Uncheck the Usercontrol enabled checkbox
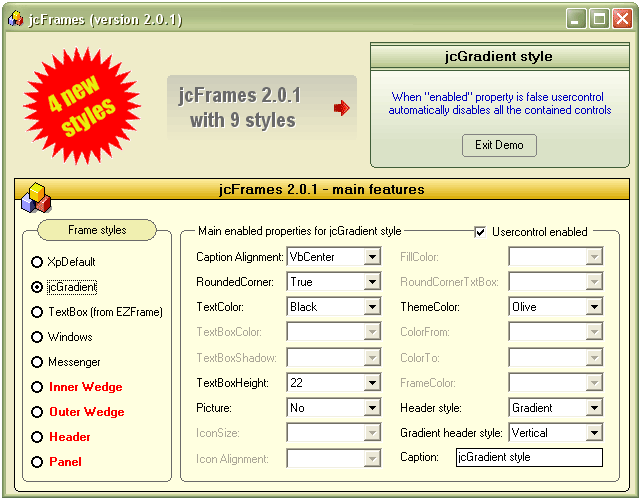The height and width of the screenshot is (500, 641). 481,232
